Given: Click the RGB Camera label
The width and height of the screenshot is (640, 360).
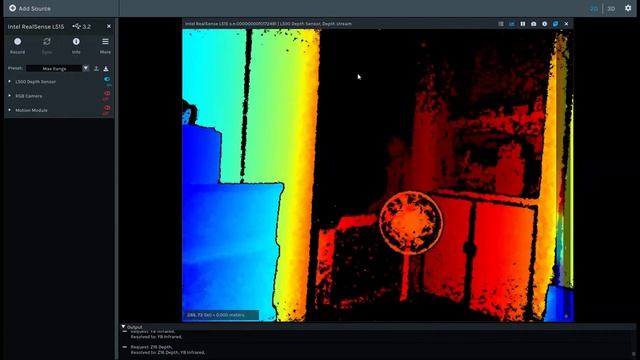Looking at the screenshot, I should 29,96.
